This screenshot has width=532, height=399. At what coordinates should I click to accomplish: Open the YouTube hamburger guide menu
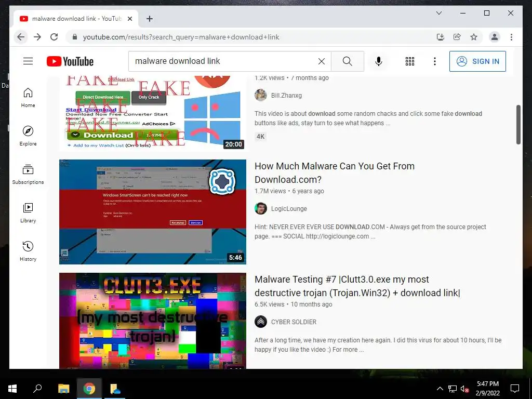pyautogui.click(x=28, y=61)
